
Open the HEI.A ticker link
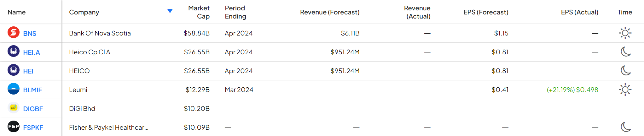pos(32,52)
